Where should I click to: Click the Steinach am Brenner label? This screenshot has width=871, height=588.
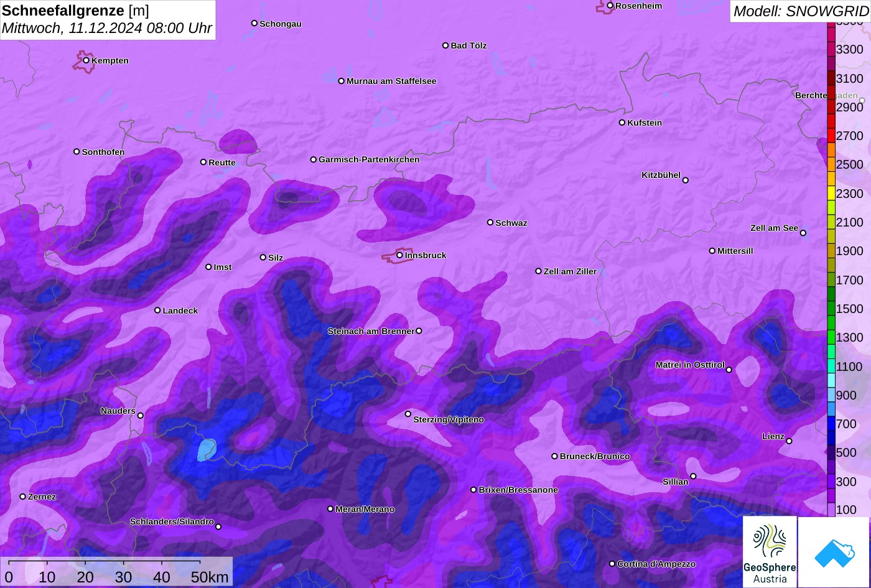tap(371, 331)
